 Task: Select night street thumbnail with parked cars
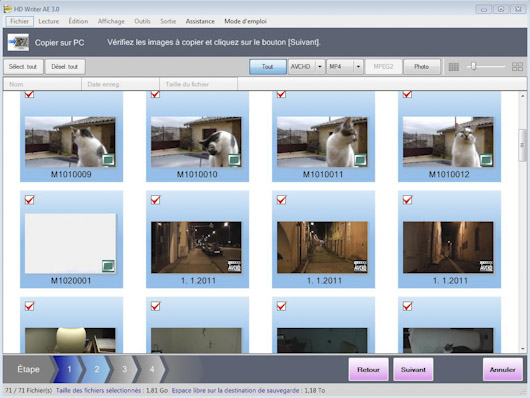[196, 247]
